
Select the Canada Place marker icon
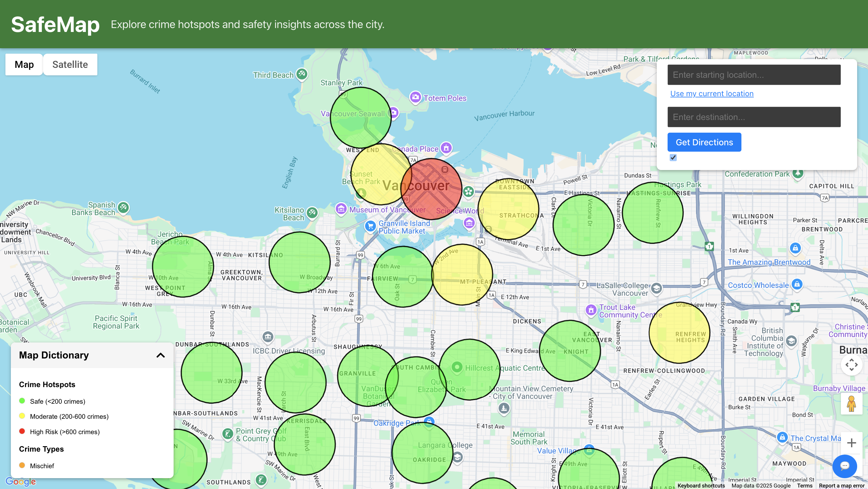[446, 148]
